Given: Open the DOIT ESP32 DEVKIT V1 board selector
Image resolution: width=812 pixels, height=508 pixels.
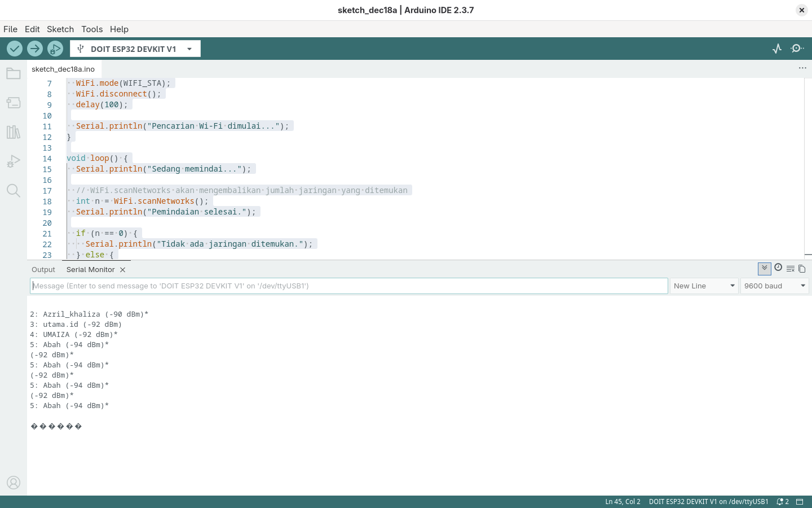Looking at the screenshot, I should coord(135,49).
